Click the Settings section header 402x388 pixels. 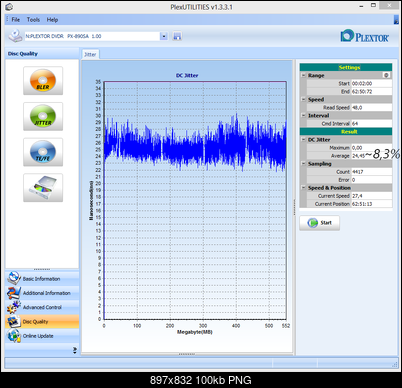pos(346,67)
